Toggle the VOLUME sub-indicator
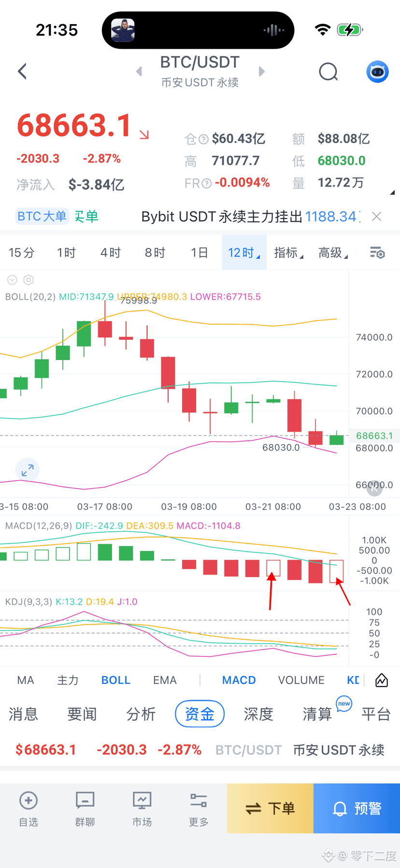 coord(301,680)
